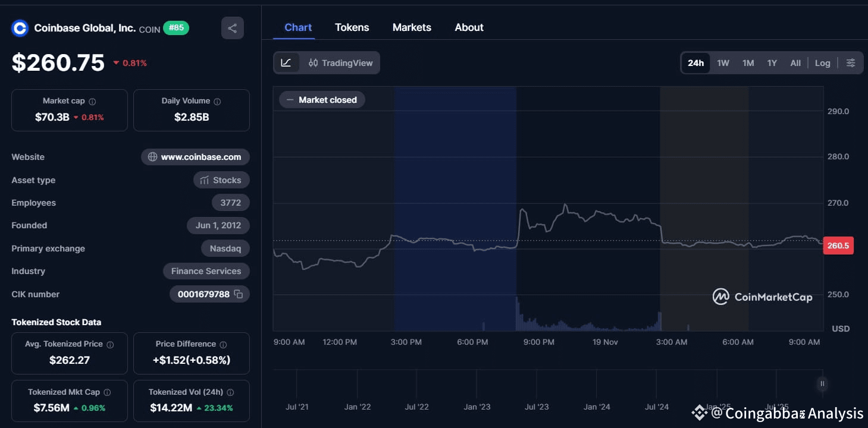The height and width of the screenshot is (428, 868).
Task: Switch to TradingView candlestick chart
Action: point(341,62)
